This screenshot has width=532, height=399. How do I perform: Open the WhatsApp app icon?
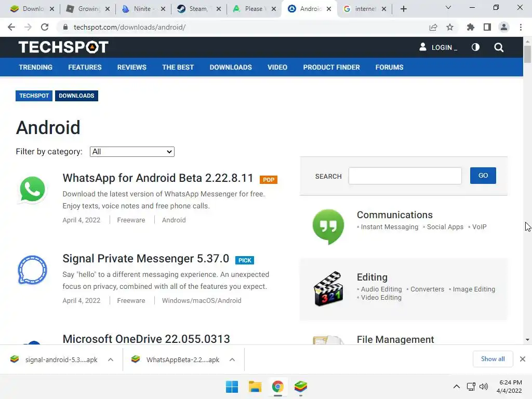pyautogui.click(x=32, y=190)
